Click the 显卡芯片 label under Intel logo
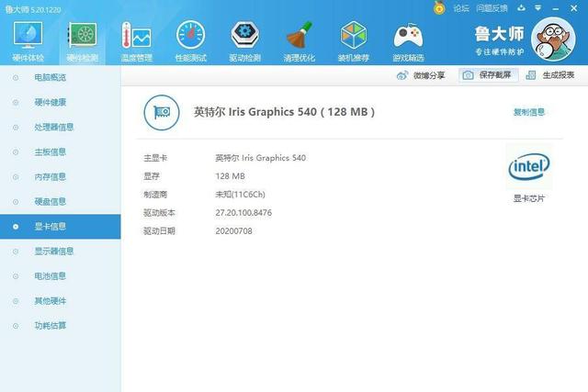The image size is (588, 392). coord(529,198)
